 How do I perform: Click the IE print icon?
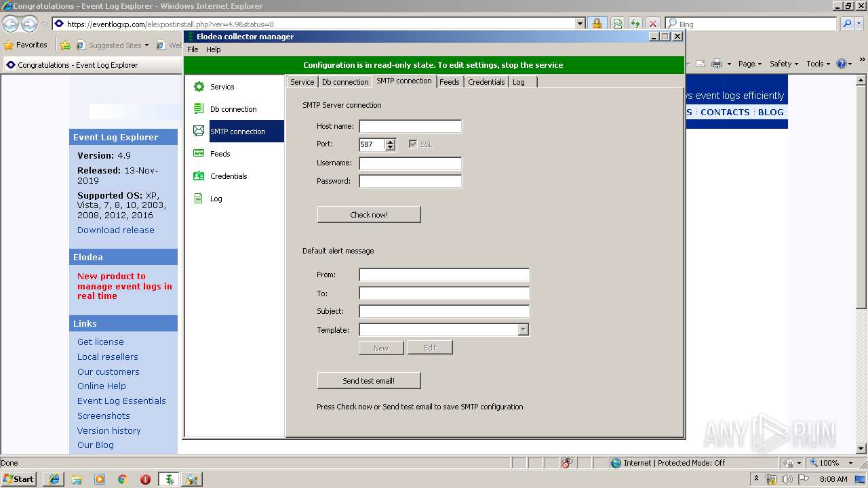[717, 64]
